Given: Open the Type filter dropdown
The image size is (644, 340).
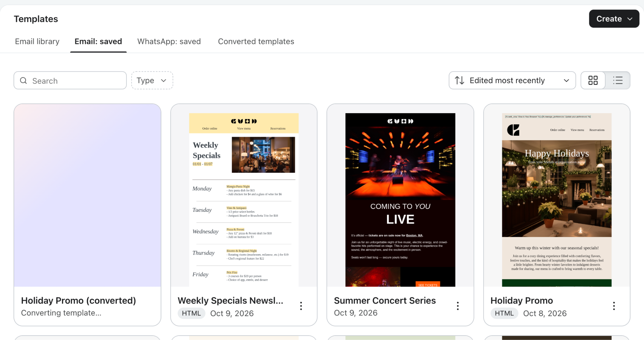Looking at the screenshot, I should pos(152,80).
